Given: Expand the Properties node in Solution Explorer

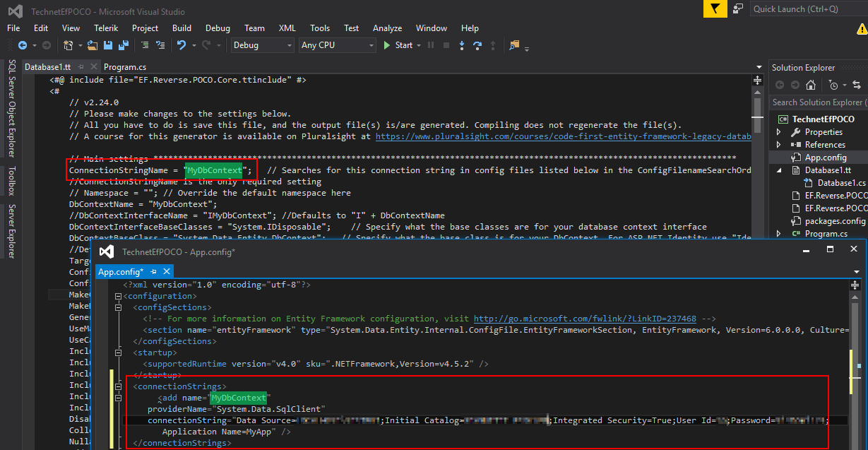Looking at the screenshot, I should [779, 132].
